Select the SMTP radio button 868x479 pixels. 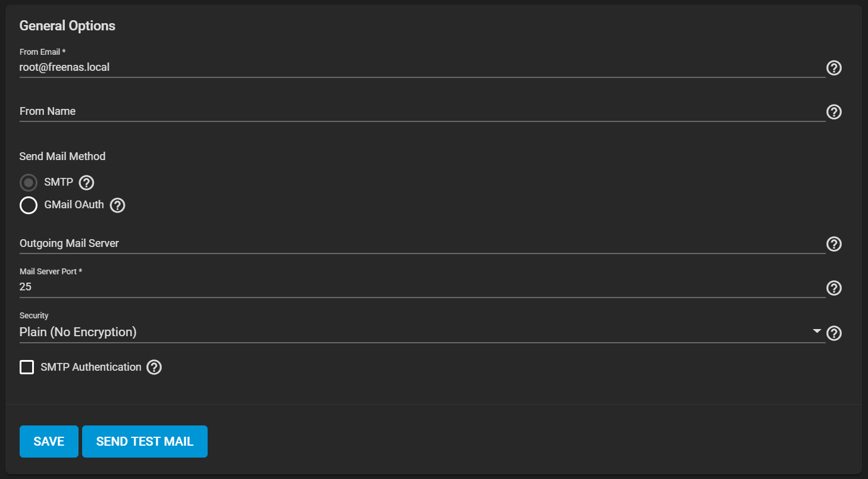click(29, 182)
